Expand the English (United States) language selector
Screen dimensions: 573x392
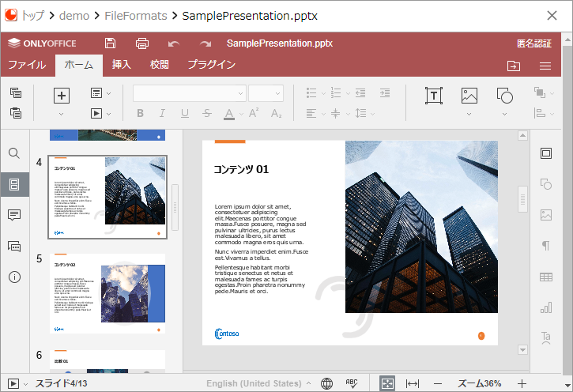253,383
